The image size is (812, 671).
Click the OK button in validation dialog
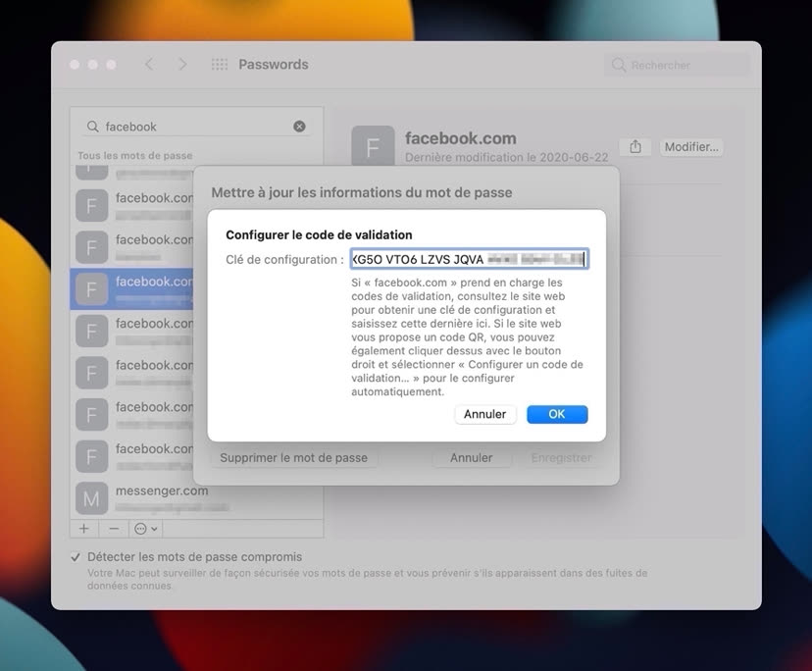click(557, 414)
